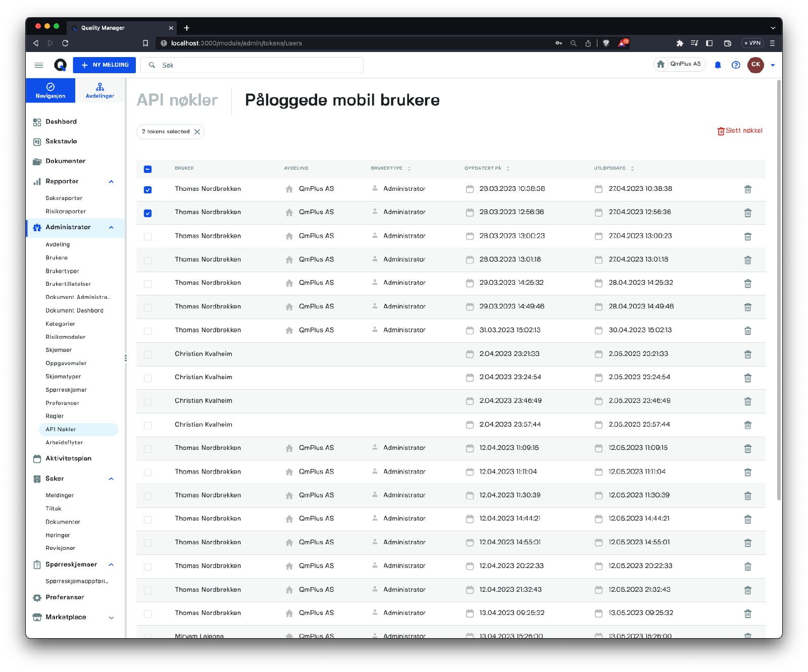This screenshot has width=808, height=672.
Task: Open Brave Shields icon in address bar
Action: [606, 43]
